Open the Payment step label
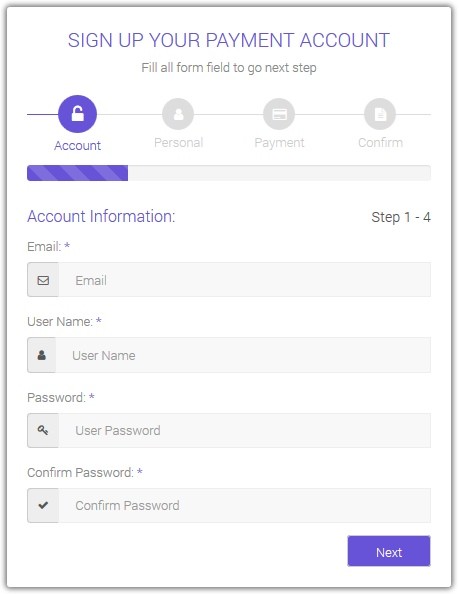459x594 pixels. click(279, 143)
